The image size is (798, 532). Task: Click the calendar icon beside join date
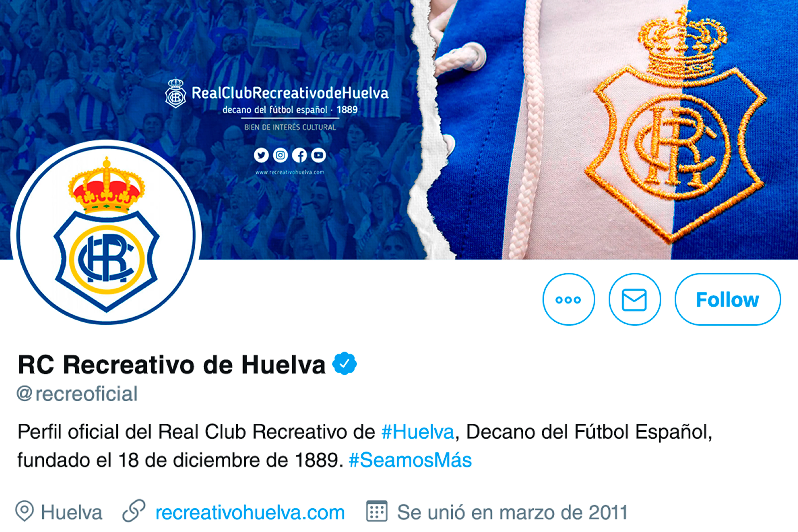tap(377, 511)
